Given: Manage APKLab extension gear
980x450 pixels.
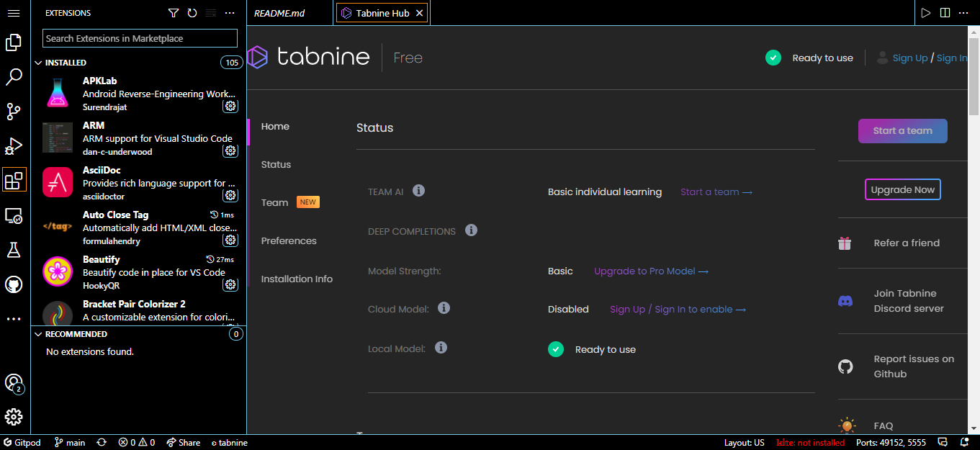Looking at the screenshot, I should click(230, 106).
